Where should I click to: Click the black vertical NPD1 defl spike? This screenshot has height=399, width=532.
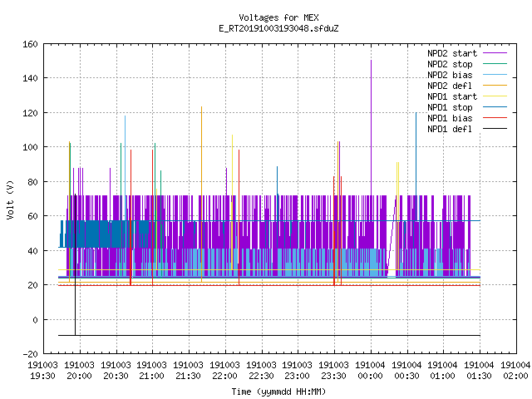pyautogui.click(x=76, y=264)
